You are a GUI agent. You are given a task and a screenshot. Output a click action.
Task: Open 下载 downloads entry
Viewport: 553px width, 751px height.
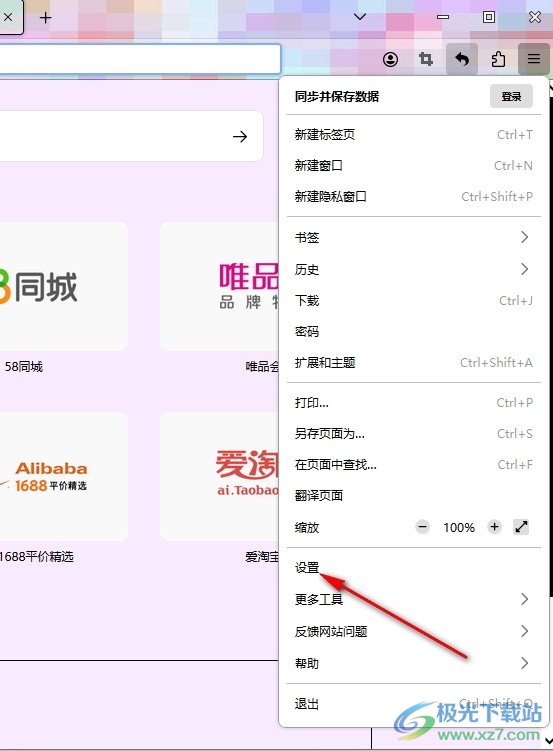[414, 300]
